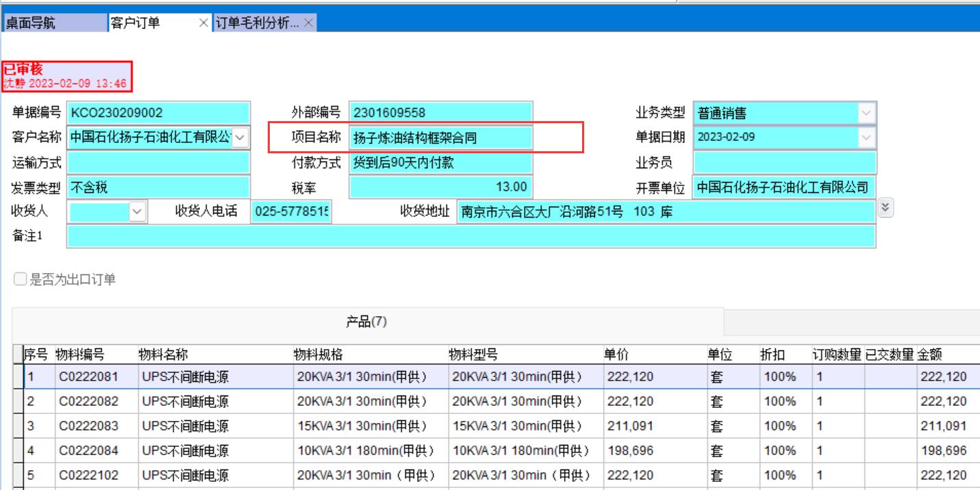
Task: Close the 订单毛利分析 tab
Action: 308,23
